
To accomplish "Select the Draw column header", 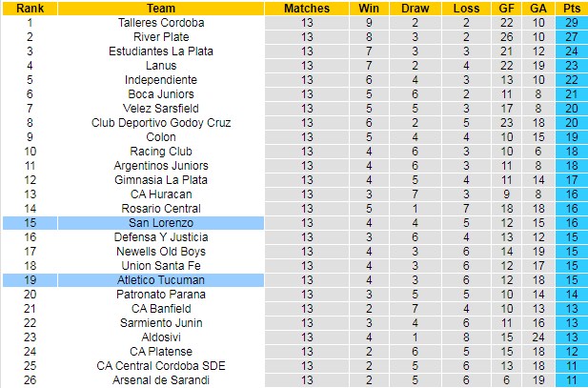I will click(414, 8).
